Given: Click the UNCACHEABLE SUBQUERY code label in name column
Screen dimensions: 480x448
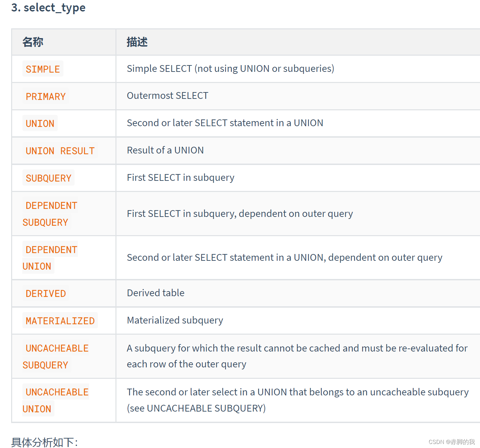Looking at the screenshot, I should coord(56,357).
